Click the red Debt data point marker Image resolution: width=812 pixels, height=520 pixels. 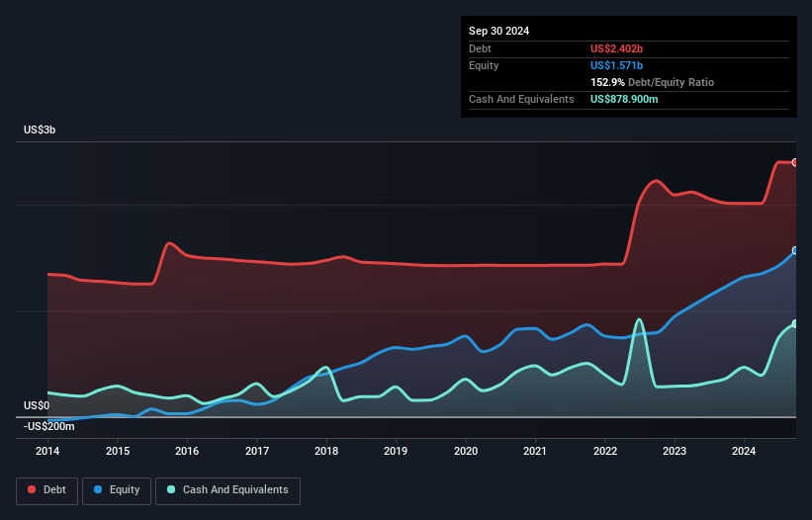coord(795,162)
